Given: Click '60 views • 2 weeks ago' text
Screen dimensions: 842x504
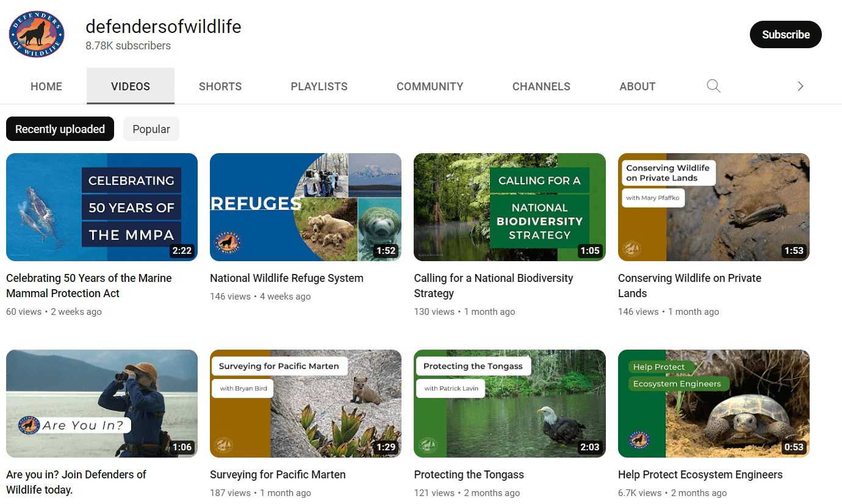Looking at the screenshot, I should click(x=54, y=312).
